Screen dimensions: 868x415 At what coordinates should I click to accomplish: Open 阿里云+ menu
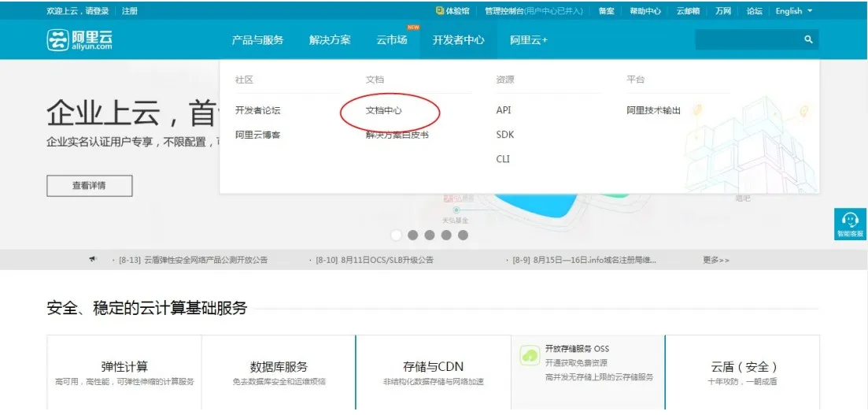coord(529,40)
